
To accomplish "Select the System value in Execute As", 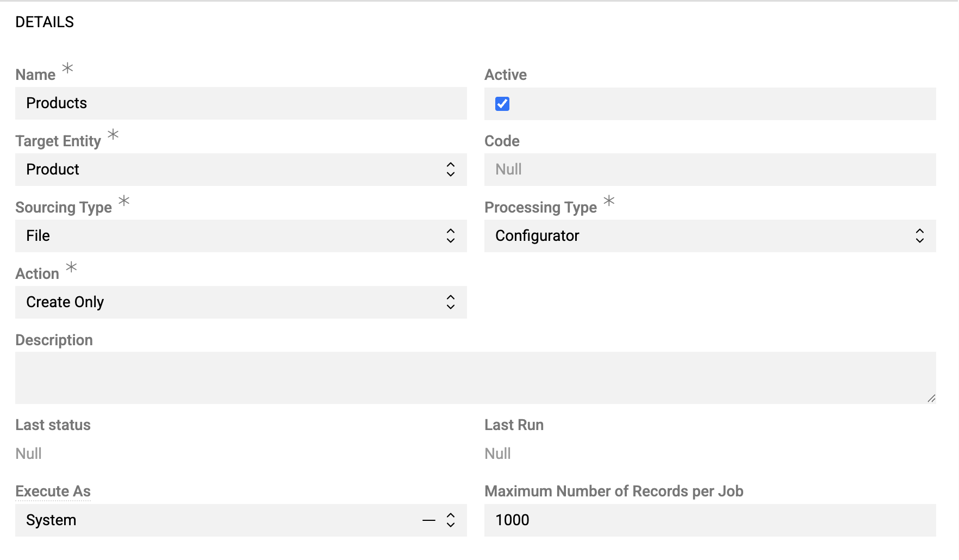I will 51,520.
